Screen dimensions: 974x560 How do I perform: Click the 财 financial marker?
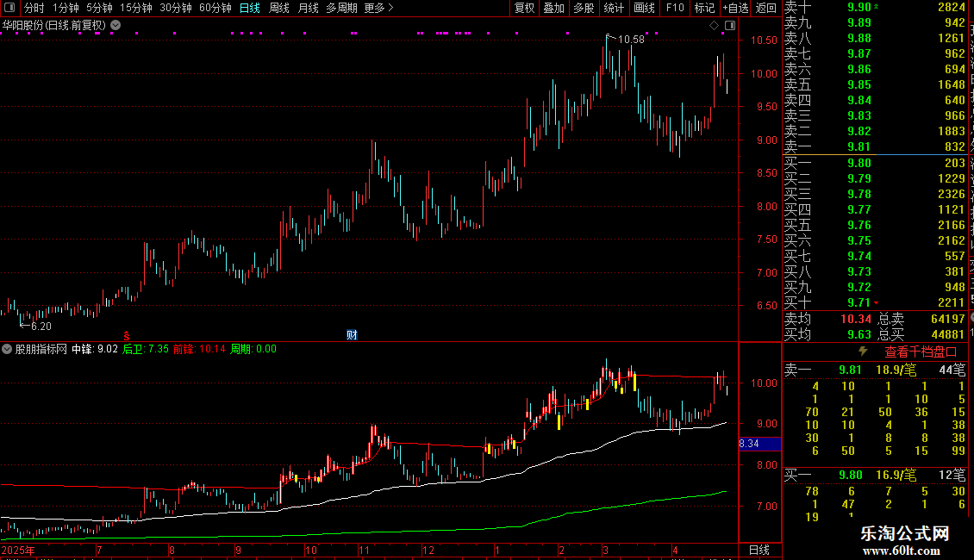352,335
